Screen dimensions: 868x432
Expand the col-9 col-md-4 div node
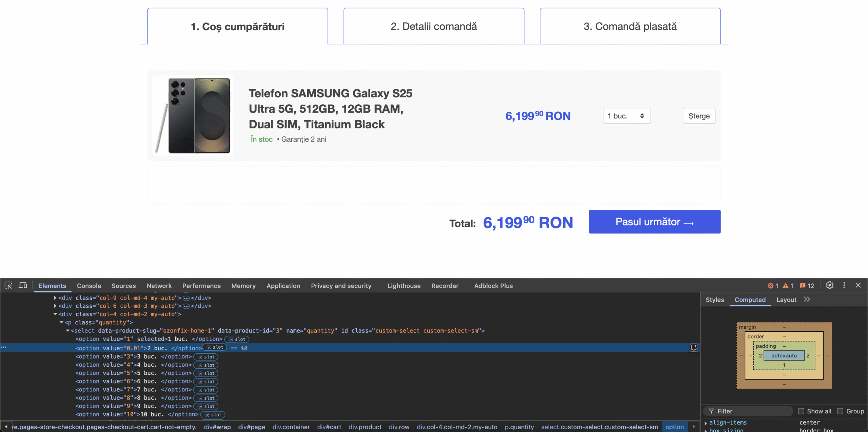[55, 298]
